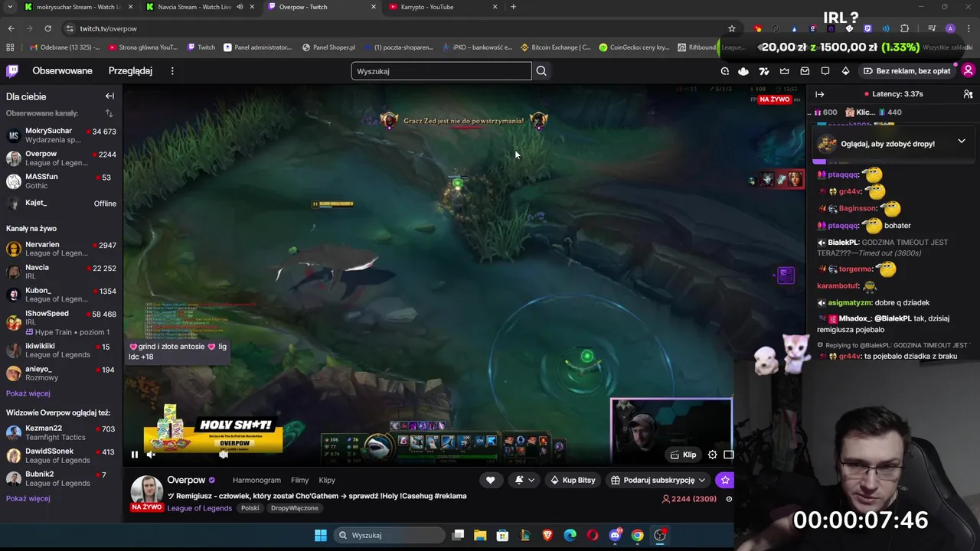
Task: Open the stream uptime clock icon
Action: tap(729, 499)
